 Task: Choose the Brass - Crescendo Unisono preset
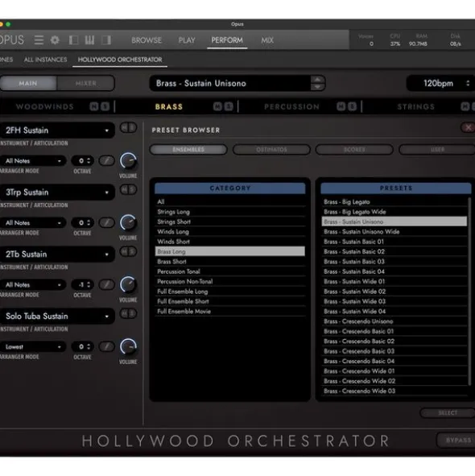tap(394, 321)
